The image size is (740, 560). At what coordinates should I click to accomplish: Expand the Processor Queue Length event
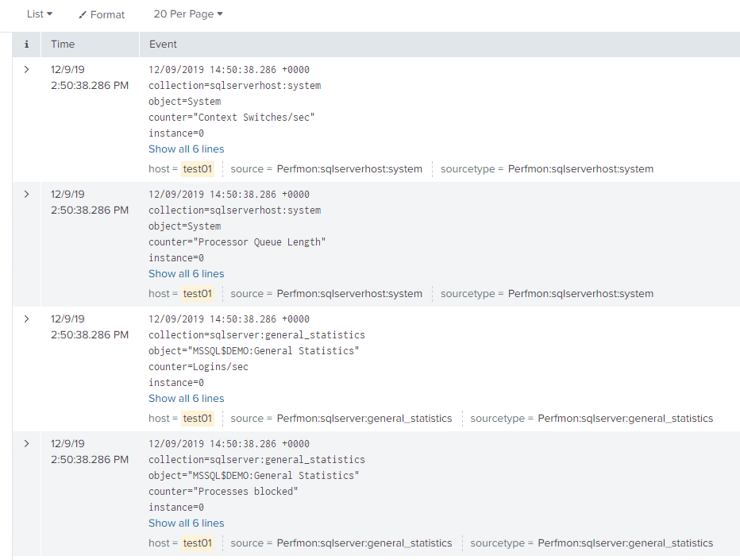tap(25, 194)
